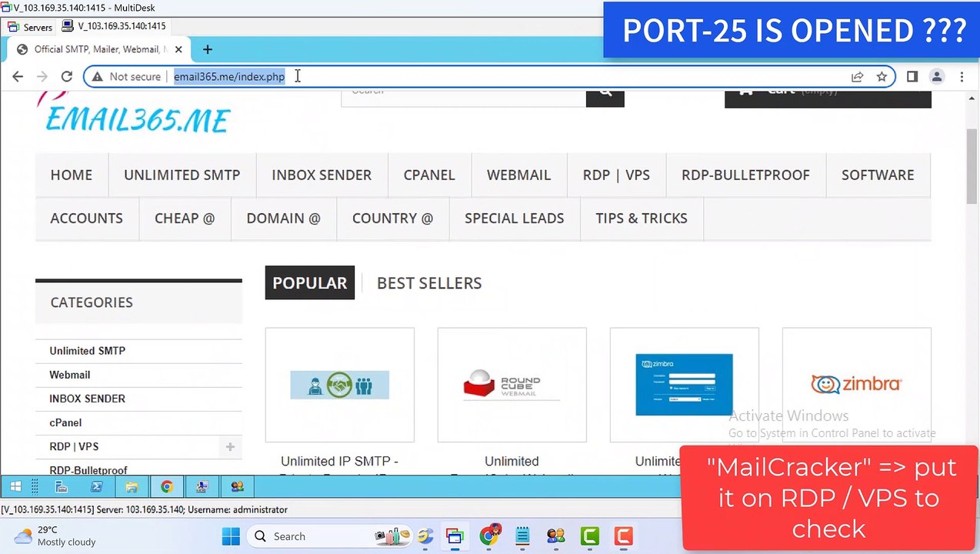The width and height of the screenshot is (980, 554).
Task: Expand RDP | VPS category with plus
Action: click(x=230, y=447)
